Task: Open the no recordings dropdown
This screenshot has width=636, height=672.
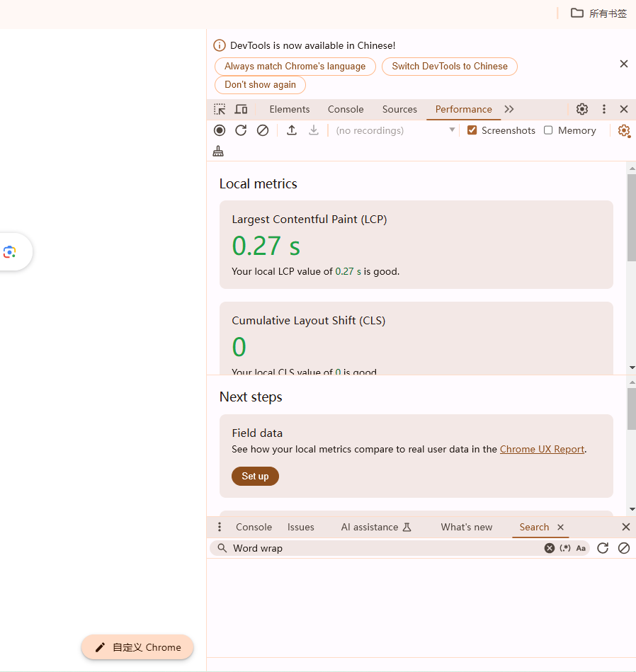Action: [394, 130]
